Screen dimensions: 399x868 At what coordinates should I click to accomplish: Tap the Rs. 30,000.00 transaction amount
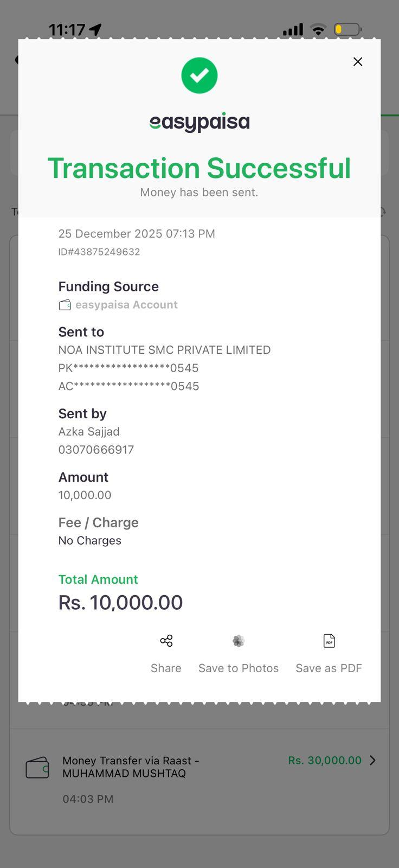click(x=324, y=761)
